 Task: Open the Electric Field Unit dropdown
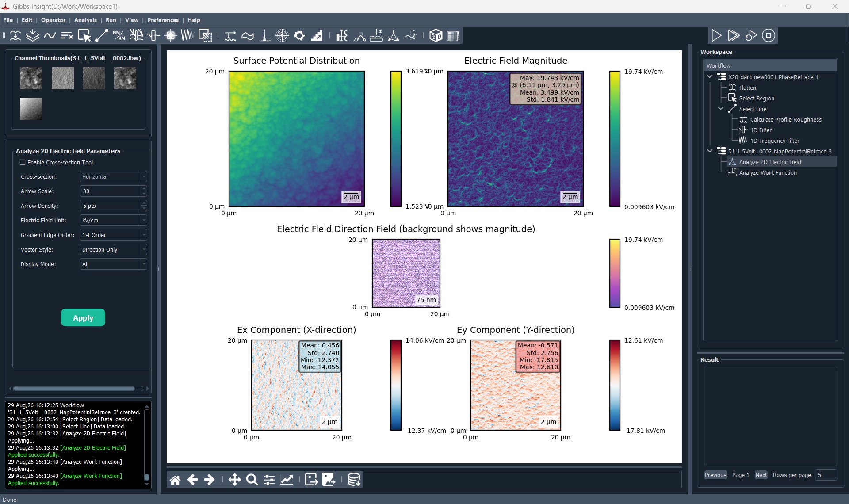113,220
